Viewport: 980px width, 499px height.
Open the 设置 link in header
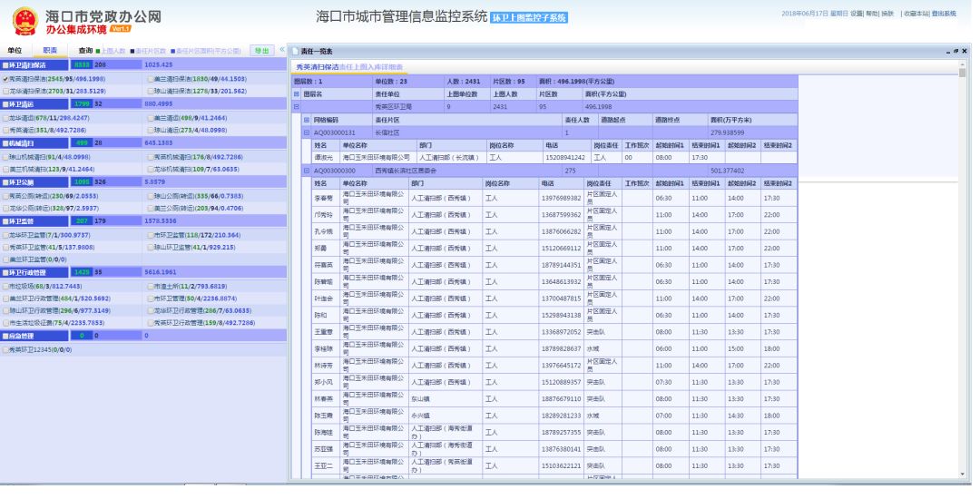857,14
